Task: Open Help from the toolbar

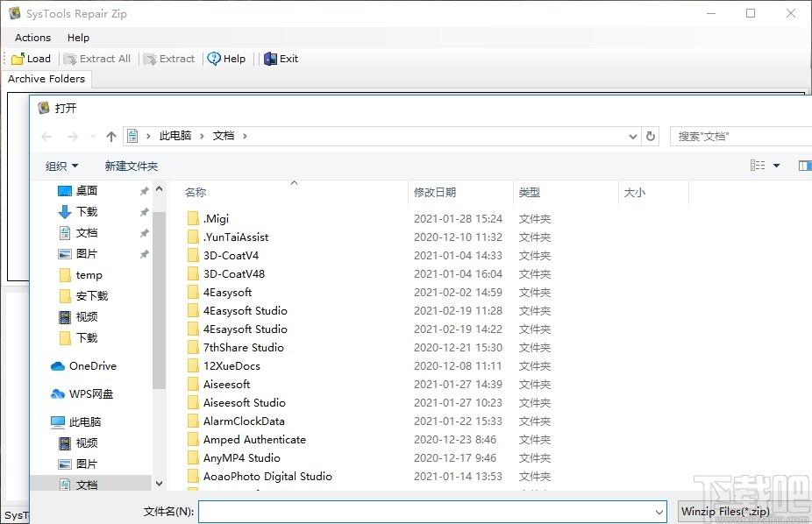Action: (x=226, y=59)
